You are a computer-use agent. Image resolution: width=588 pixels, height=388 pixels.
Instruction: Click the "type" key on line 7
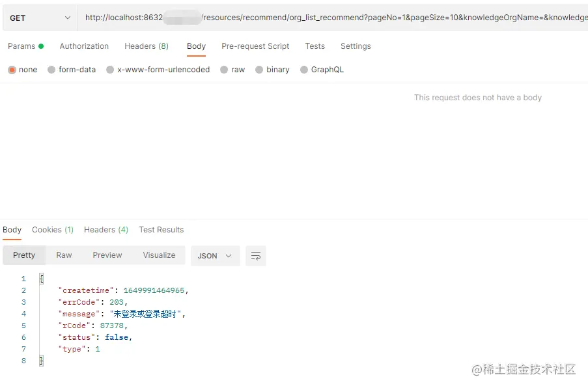tap(72, 349)
